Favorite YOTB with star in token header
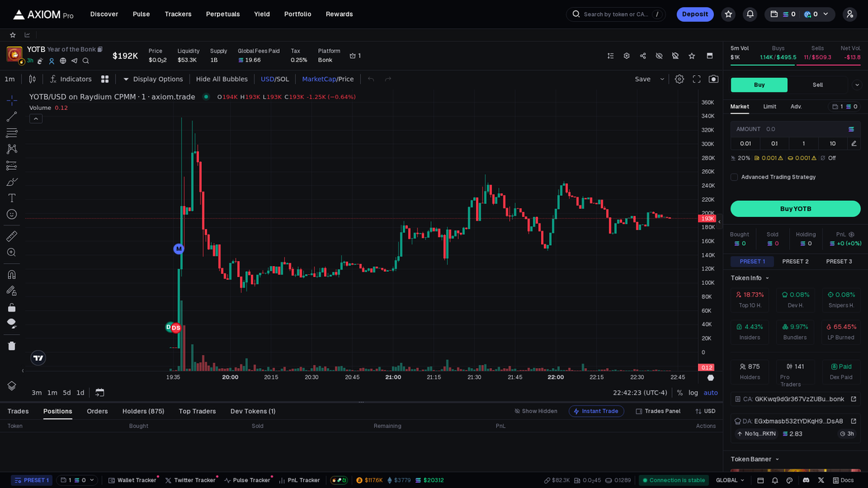The image size is (868, 488). (x=692, y=56)
